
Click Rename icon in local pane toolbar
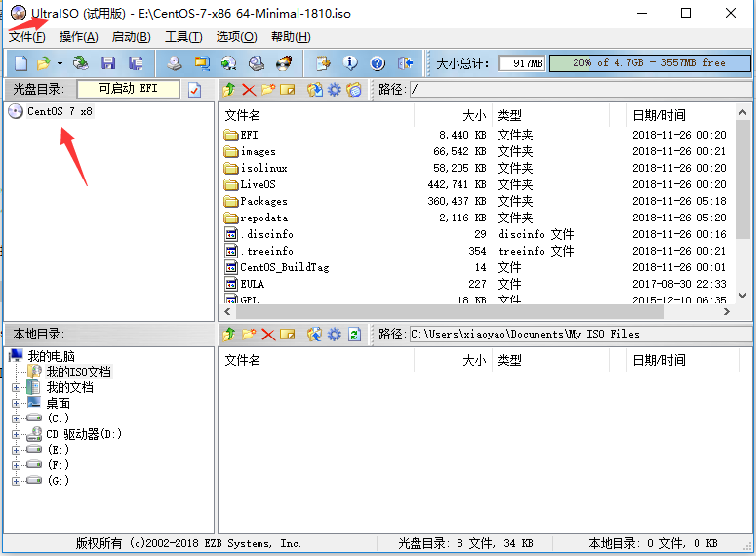(288, 335)
